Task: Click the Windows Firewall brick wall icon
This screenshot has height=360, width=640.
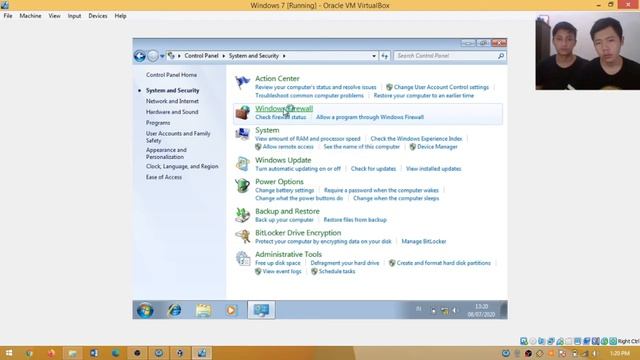Action: point(242,112)
